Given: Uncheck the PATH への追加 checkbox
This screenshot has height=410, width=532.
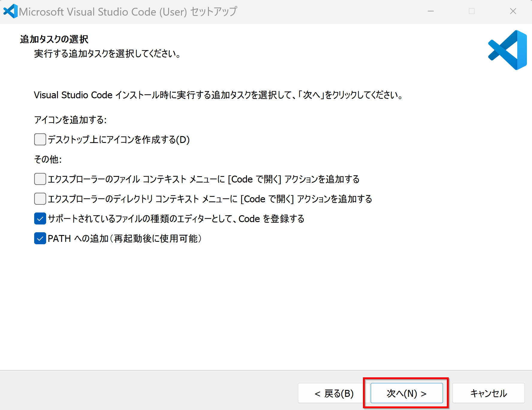Looking at the screenshot, I should (x=40, y=238).
